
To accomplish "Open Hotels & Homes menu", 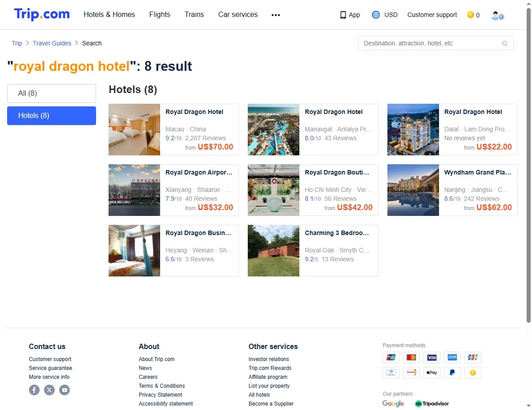I will click(109, 15).
